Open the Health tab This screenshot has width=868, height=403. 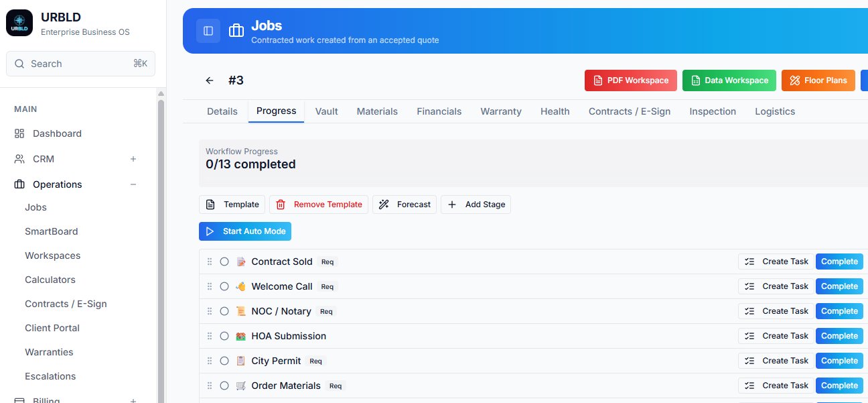point(555,111)
